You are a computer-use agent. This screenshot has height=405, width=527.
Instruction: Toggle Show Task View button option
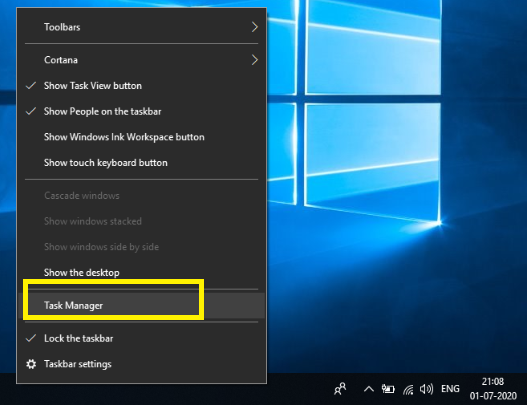point(141,86)
